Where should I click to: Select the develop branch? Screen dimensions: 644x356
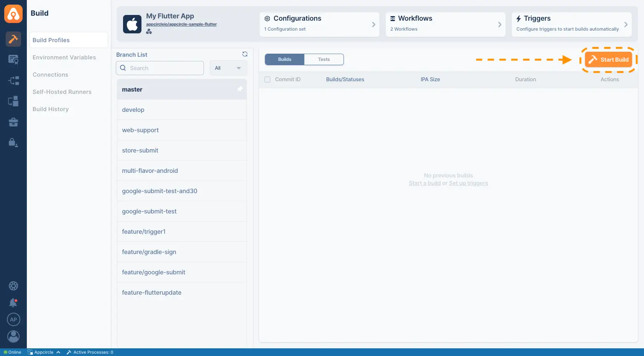182,110
